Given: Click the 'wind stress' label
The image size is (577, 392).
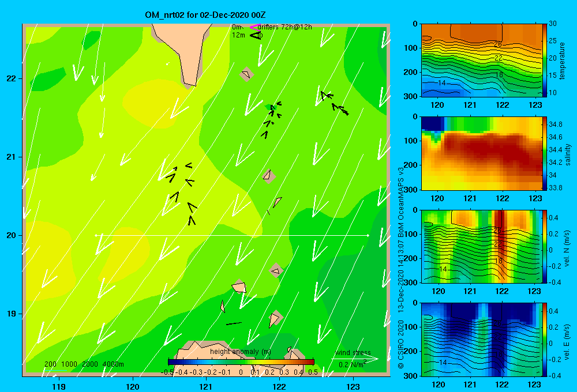Looking at the screenshot, I should tap(353, 352).
